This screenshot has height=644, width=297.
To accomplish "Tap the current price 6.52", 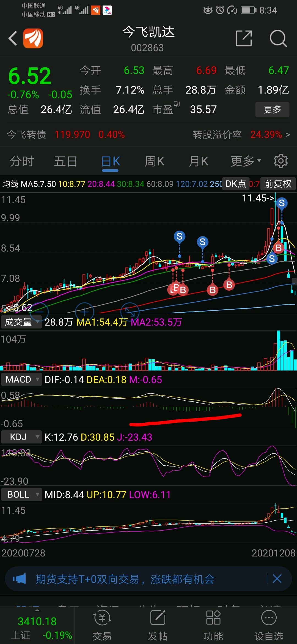I will point(30,76).
